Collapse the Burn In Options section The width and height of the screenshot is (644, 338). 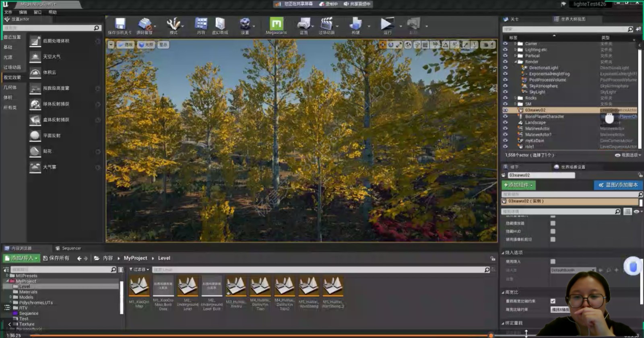click(x=503, y=253)
